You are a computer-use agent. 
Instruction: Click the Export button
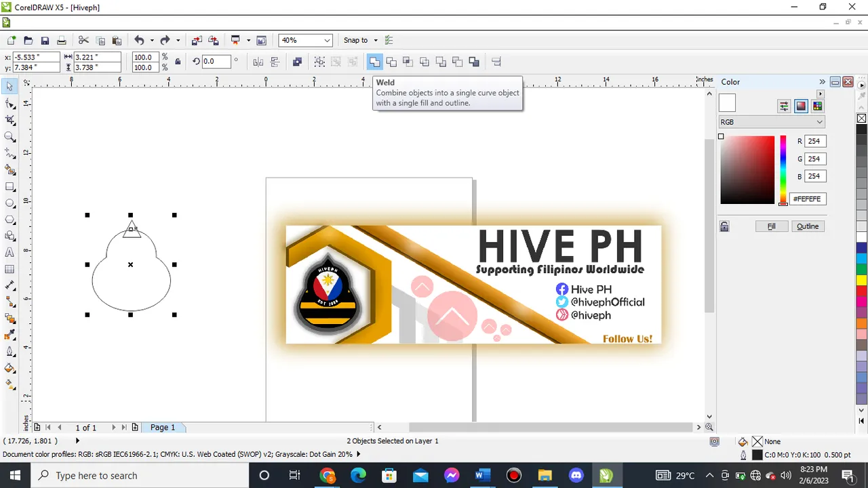click(x=214, y=41)
